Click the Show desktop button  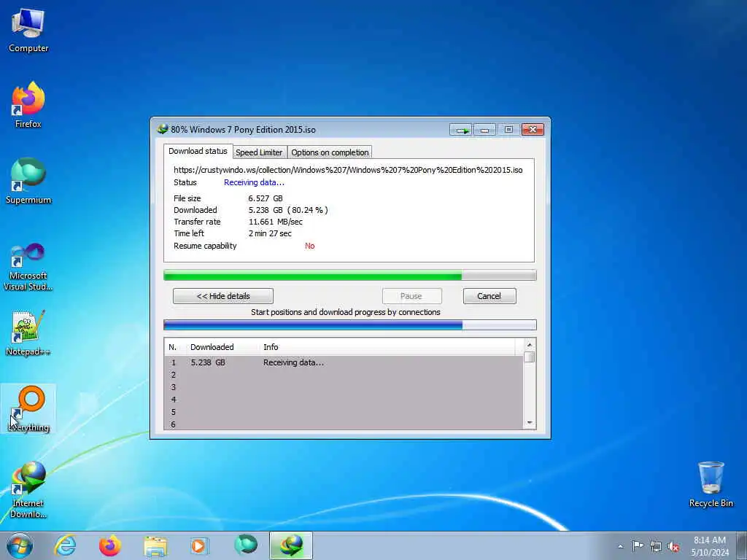(742, 545)
